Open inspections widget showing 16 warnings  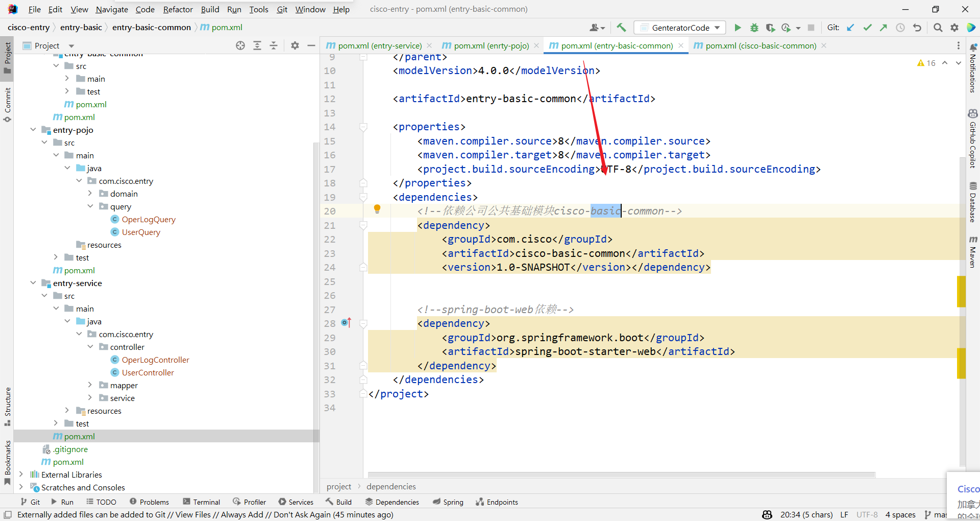(x=926, y=63)
